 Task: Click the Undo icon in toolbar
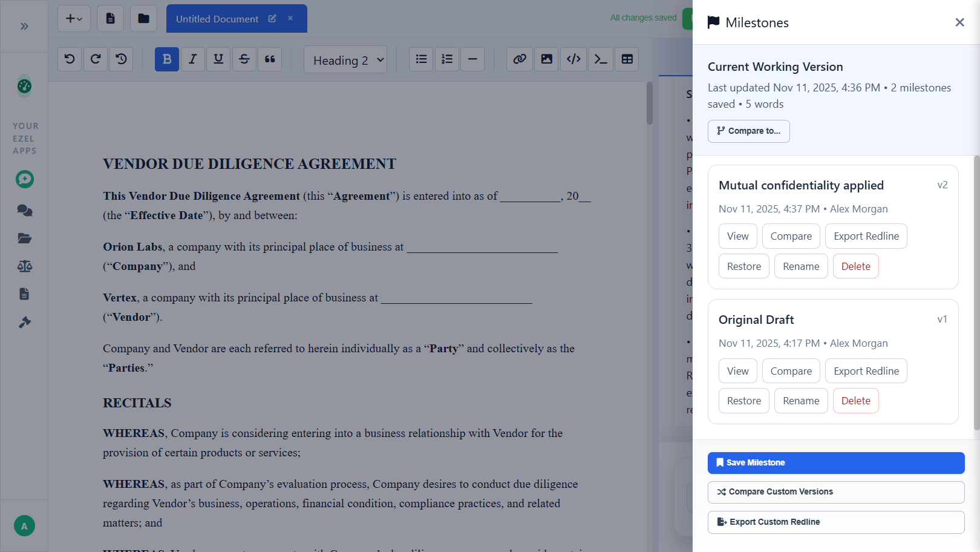pos(70,59)
